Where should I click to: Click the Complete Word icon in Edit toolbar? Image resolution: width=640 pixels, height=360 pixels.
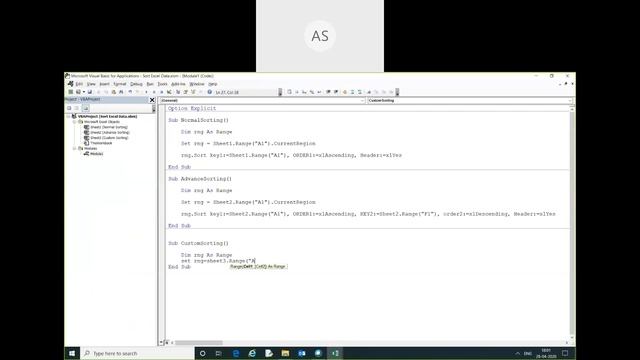319,92
